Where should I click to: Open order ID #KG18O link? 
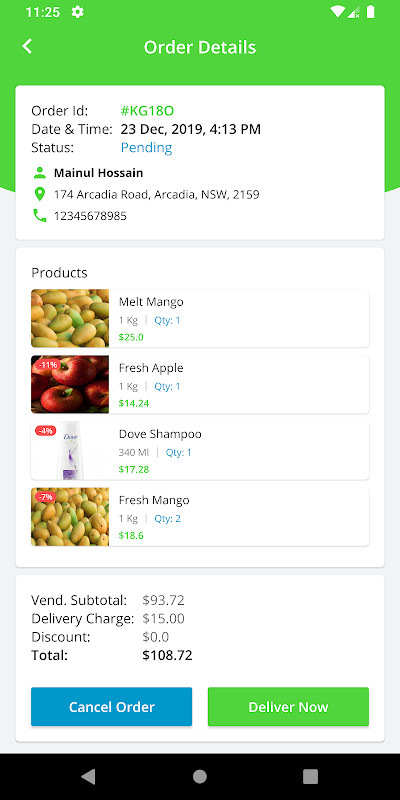click(x=147, y=111)
